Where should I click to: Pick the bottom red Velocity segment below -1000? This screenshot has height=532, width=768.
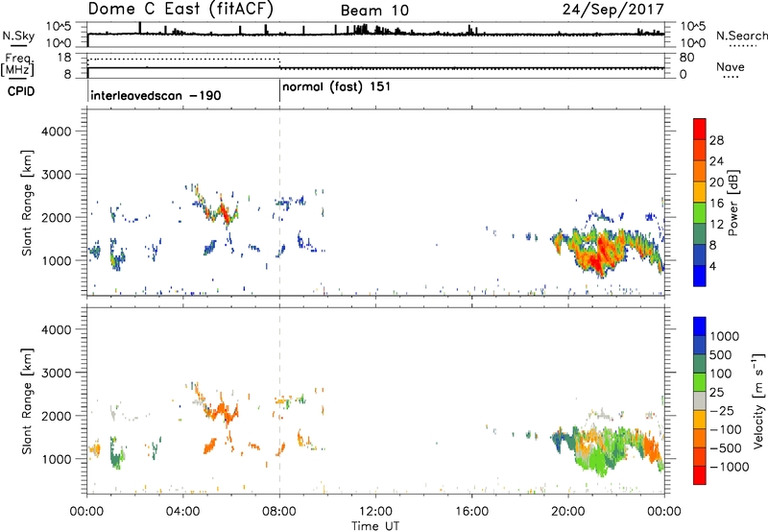[700, 475]
